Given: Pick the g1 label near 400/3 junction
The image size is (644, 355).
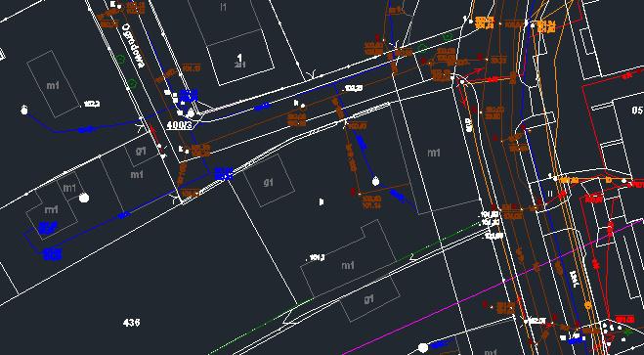Looking at the screenshot, I should tap(141, 151).
